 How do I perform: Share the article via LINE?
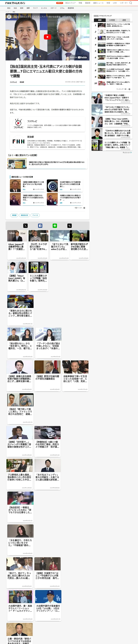coord(55,226)
